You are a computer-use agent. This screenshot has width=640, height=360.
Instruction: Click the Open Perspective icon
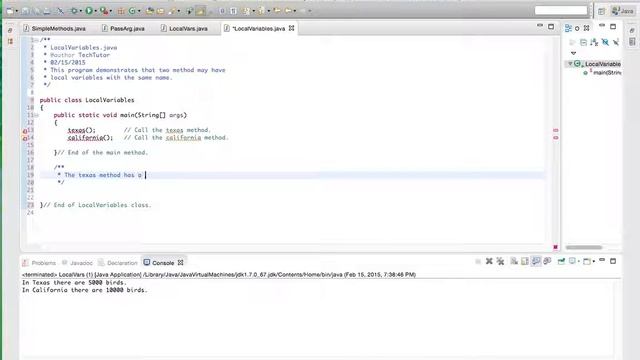click(602, 11)
